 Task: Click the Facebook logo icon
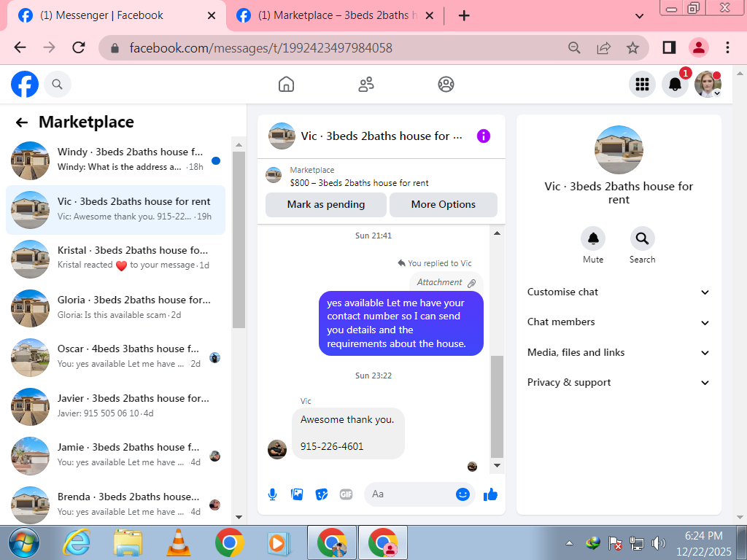coord(25,85)
